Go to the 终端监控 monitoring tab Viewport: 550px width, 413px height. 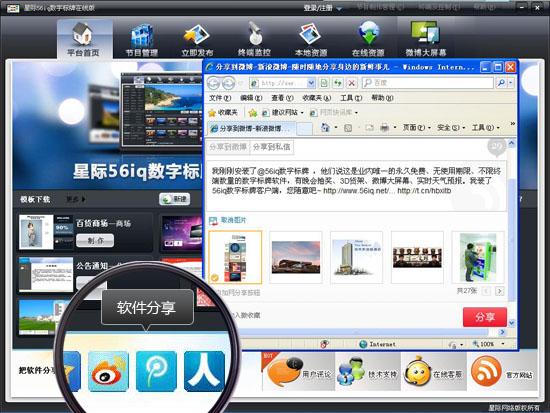point(255,39)
